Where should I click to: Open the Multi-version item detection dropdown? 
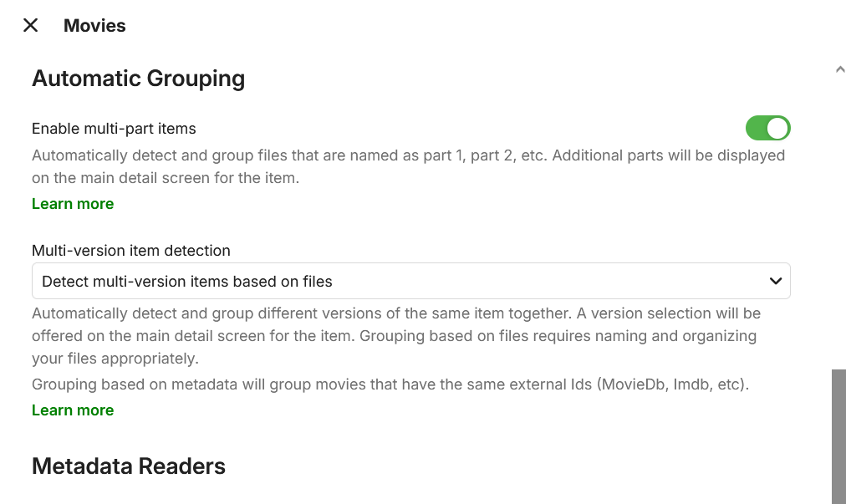tap(410, 282)
